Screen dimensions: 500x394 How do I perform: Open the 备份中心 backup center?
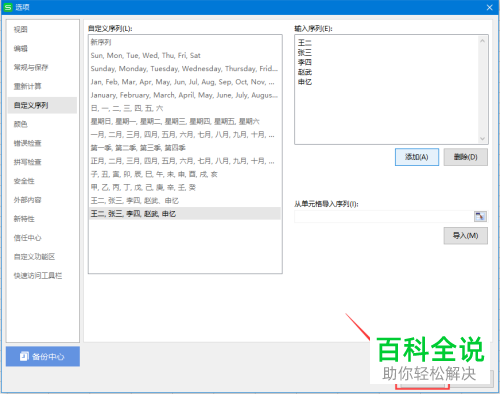(x=43, y=356)
